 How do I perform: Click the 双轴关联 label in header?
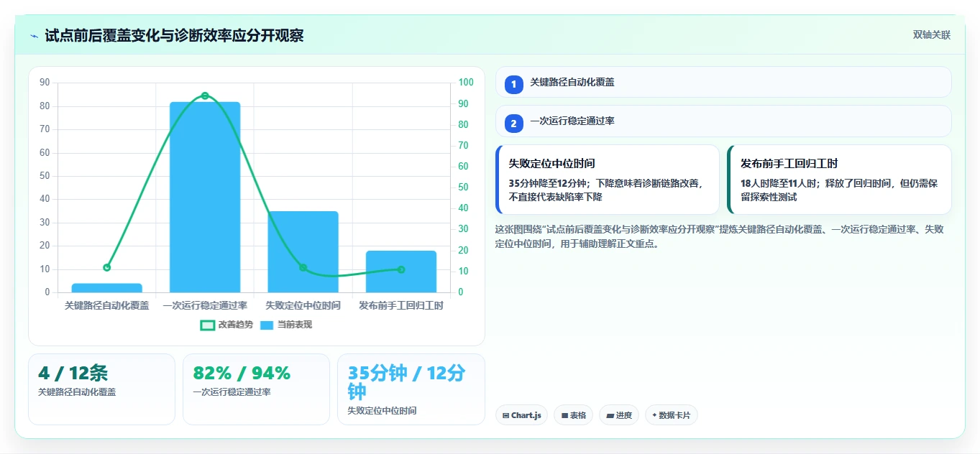[932, 35]
